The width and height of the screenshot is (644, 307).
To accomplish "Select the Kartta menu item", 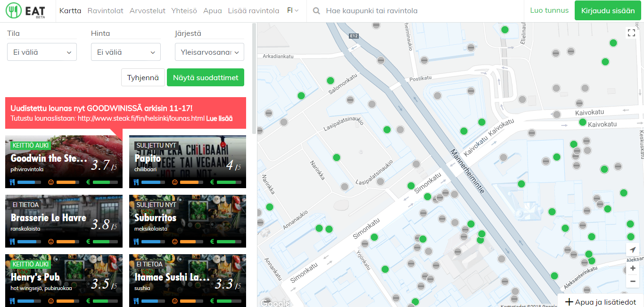I will (x=70, y=11).
